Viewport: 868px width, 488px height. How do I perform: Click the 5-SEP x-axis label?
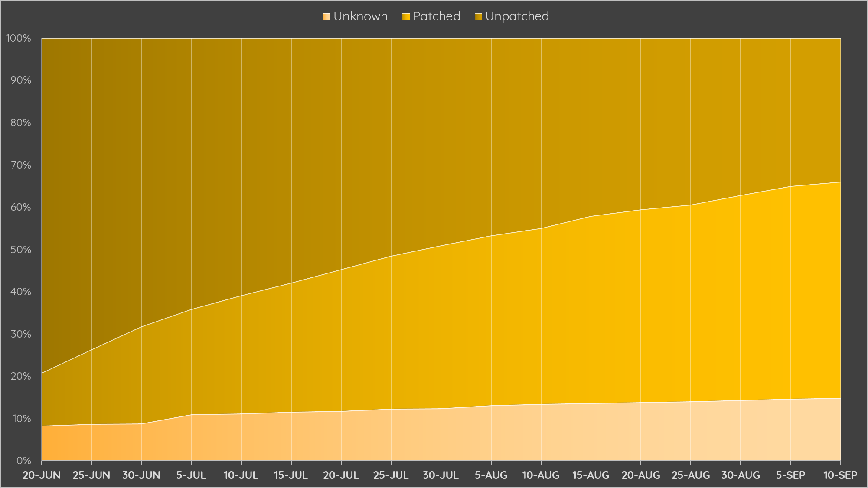point(790,475)
